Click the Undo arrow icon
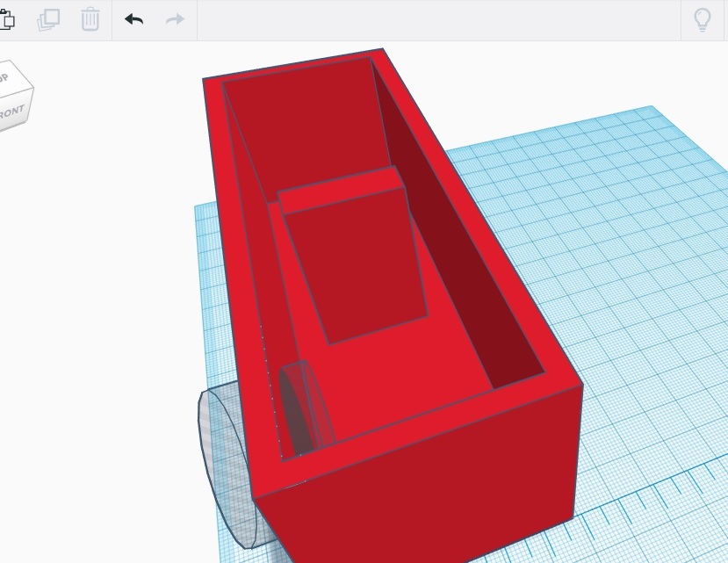Viewport: 728px width, 563px height. (133, 18)
